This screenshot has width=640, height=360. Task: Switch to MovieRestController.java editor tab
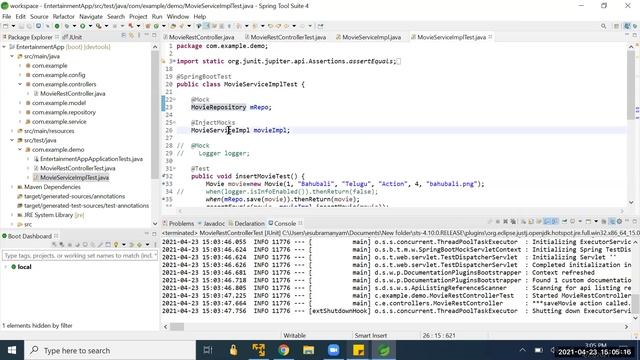pyautogui.click(x=201, y=37)
